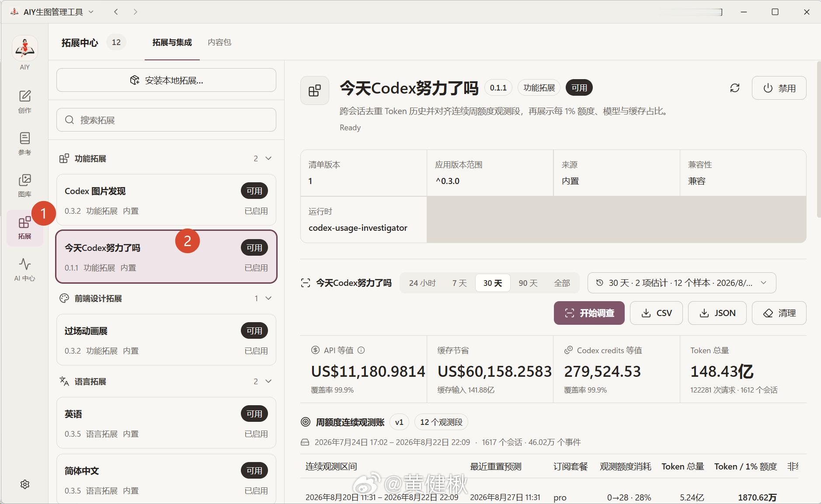Collapse the 语言拓展 group
This screenshot has height=504, width=821.
(x=268, y=381)
